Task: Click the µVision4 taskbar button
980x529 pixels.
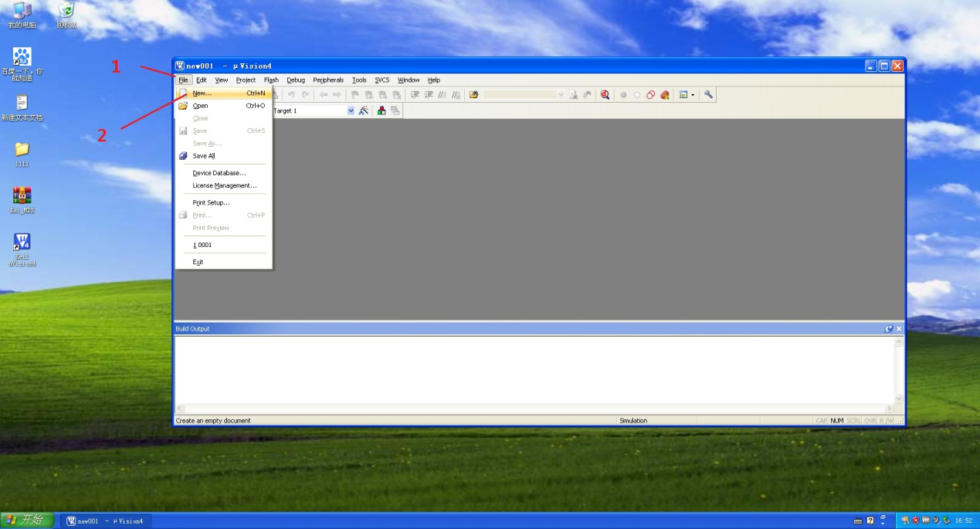Action: (x=107, y=521)
